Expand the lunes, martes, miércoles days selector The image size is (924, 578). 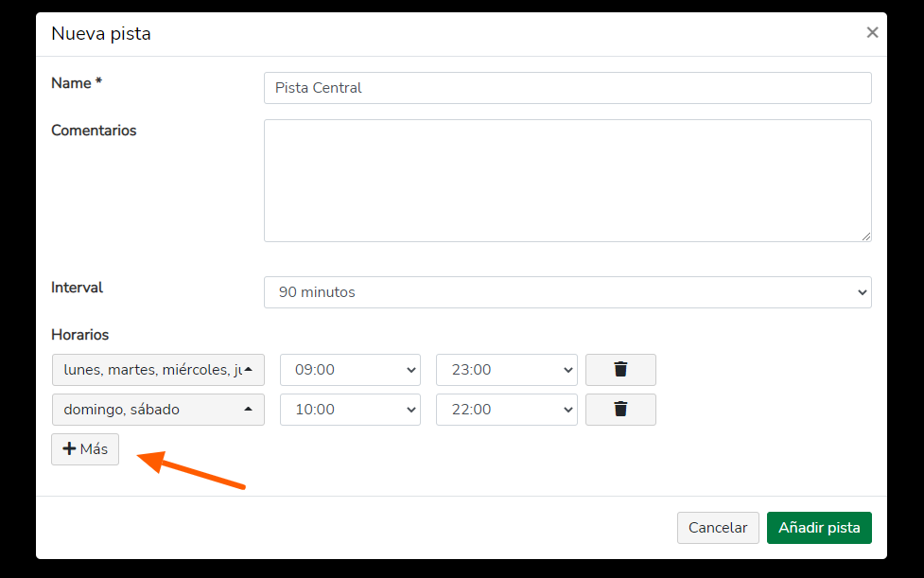(158, 370)
